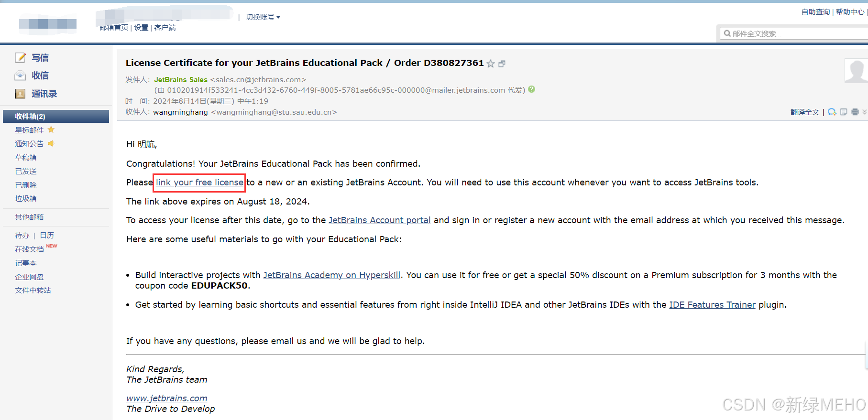The height and width of the screenshot is (420, 868).
Task: Select 收件箱(2) inbox folder
Action: pos(56,116)
